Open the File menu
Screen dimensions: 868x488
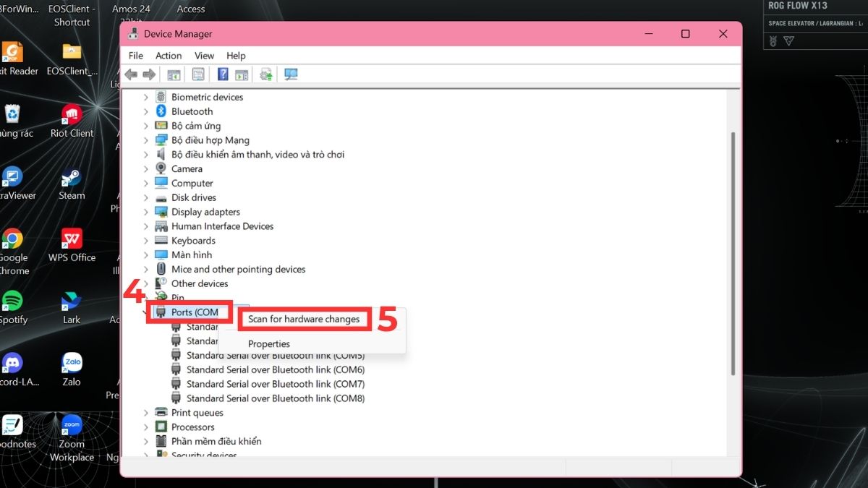[x=136, y=56]
